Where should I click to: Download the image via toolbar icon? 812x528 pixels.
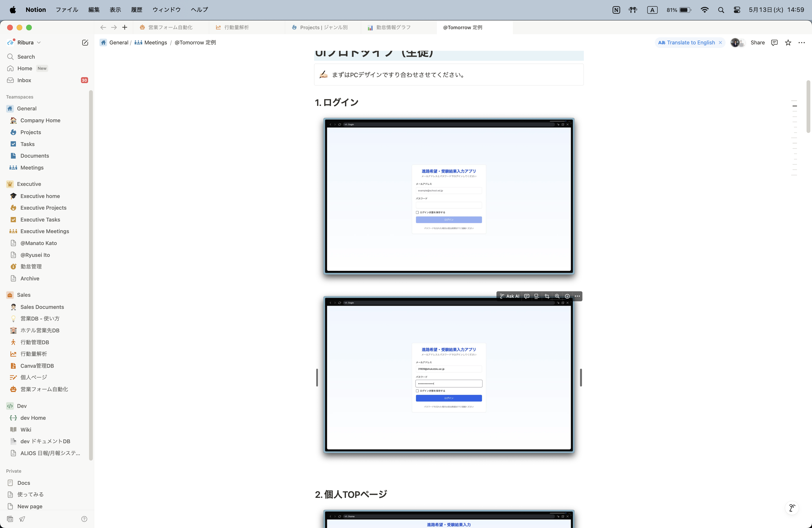pyautogui.click(x=567, y=296)
